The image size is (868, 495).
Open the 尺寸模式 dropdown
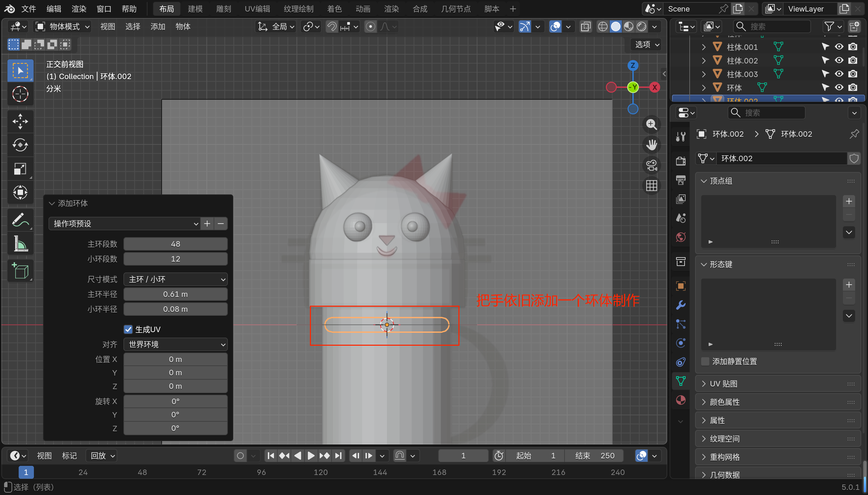(x=175, y=279)
